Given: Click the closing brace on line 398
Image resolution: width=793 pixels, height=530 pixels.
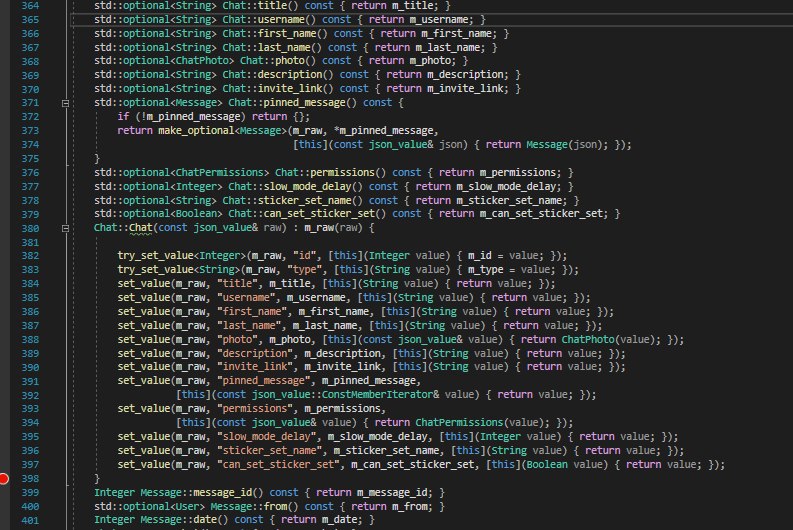Looking at the screenshot, I should pyautogui.click(x=97, y=478).
